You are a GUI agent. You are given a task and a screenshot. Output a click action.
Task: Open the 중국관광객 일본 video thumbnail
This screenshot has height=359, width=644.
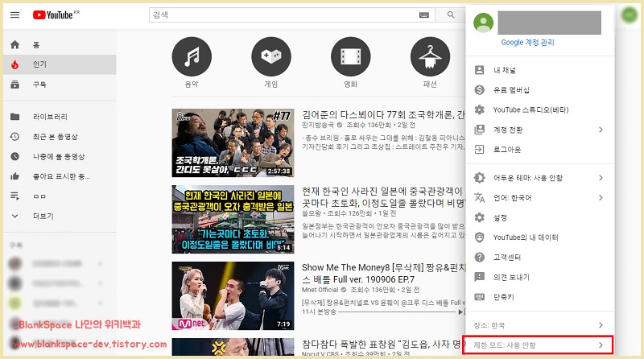click(x=233, y=219)
